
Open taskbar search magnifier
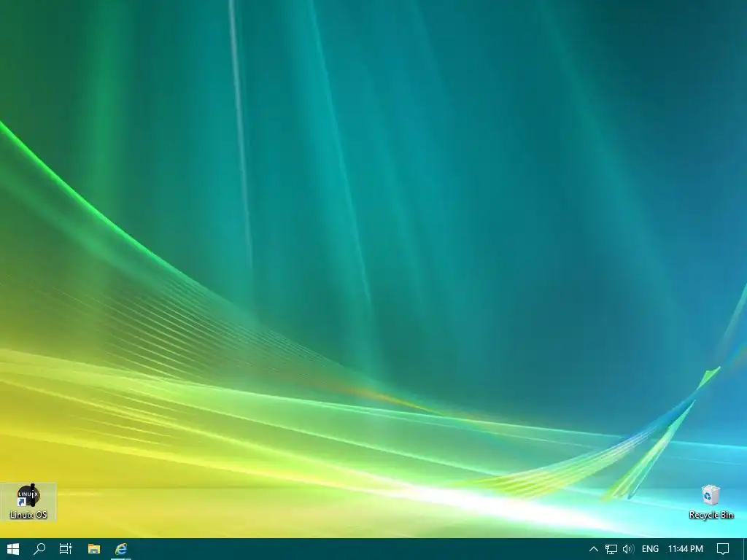tap(39, 549)
